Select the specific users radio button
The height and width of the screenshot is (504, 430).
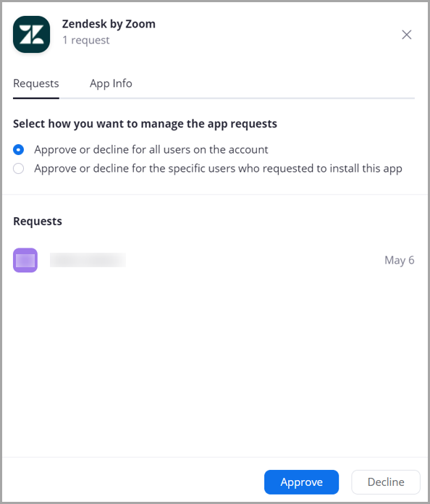[x=18, y=169]
